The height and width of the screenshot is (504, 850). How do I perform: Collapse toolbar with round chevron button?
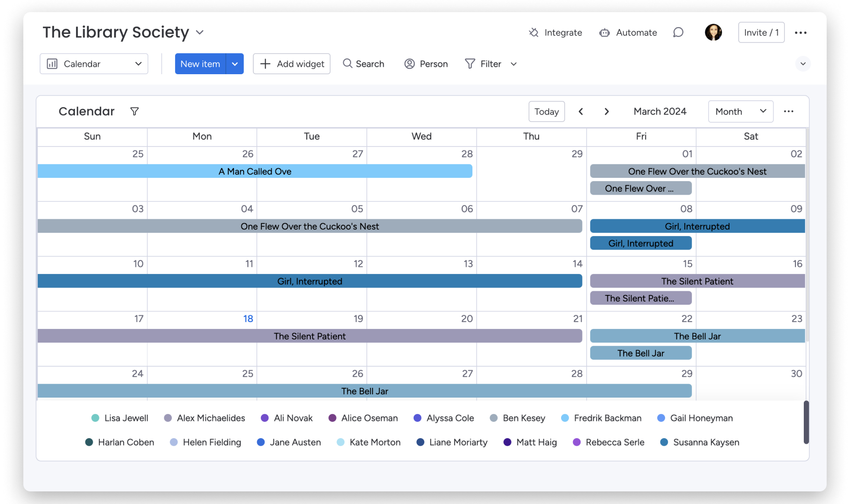[803, 63]
